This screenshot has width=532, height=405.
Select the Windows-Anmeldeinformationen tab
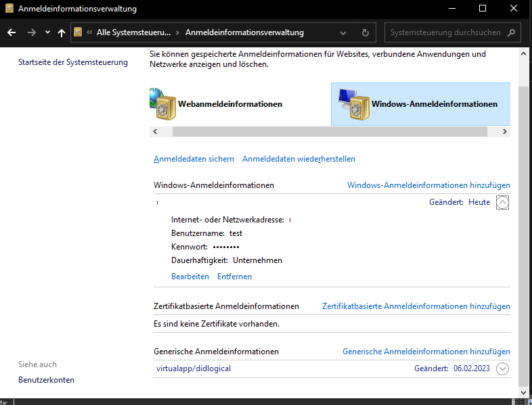421,104
